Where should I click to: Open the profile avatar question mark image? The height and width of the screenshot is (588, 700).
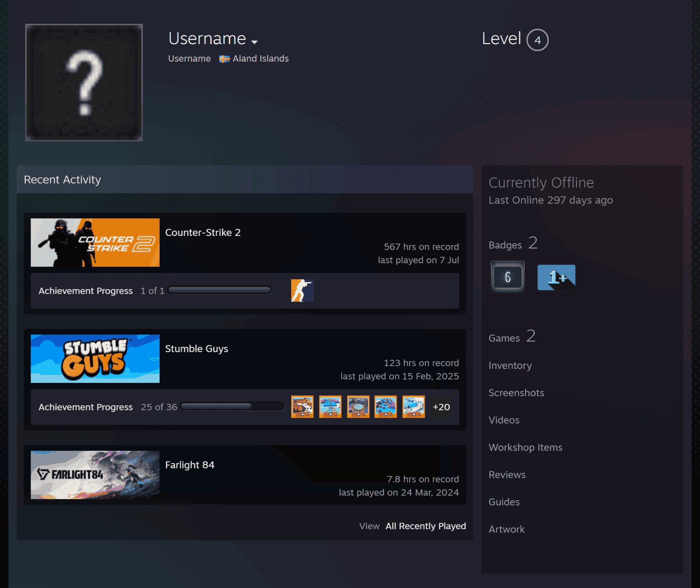point(84,82)
